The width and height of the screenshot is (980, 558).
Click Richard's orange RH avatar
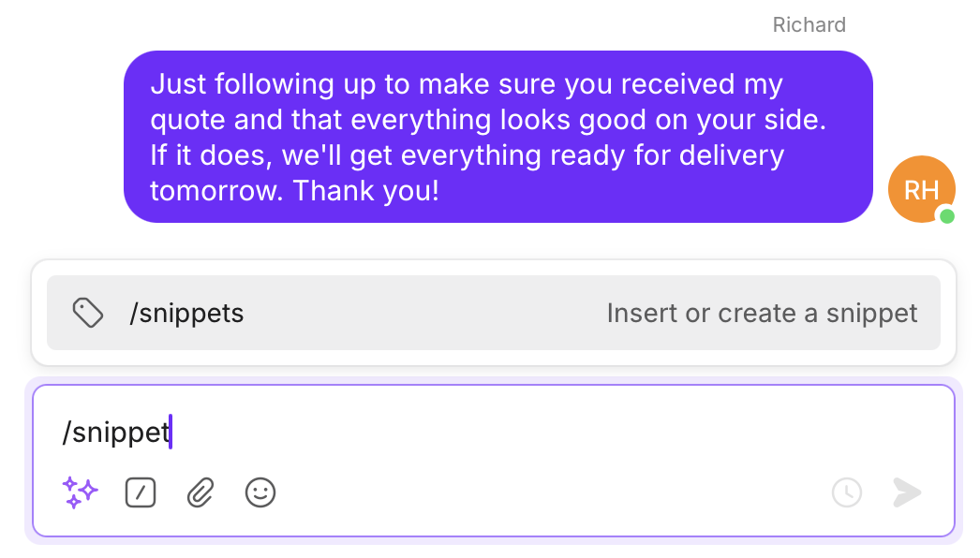coord(922,189)
